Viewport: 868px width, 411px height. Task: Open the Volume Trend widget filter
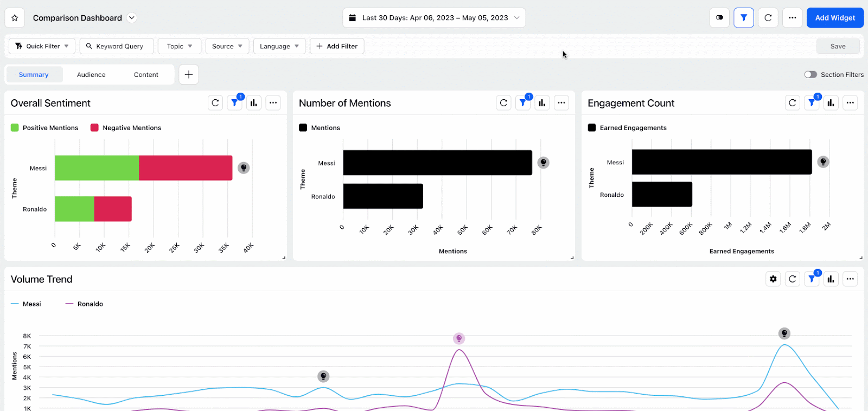(812, 279)
